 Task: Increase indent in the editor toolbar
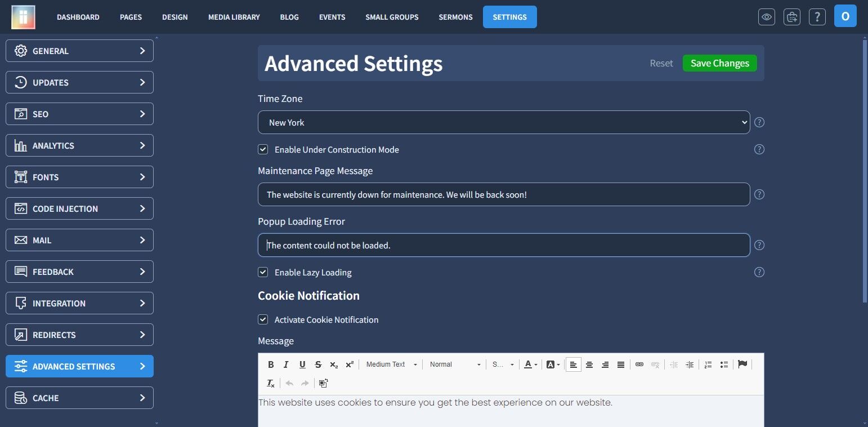[690, 364]
